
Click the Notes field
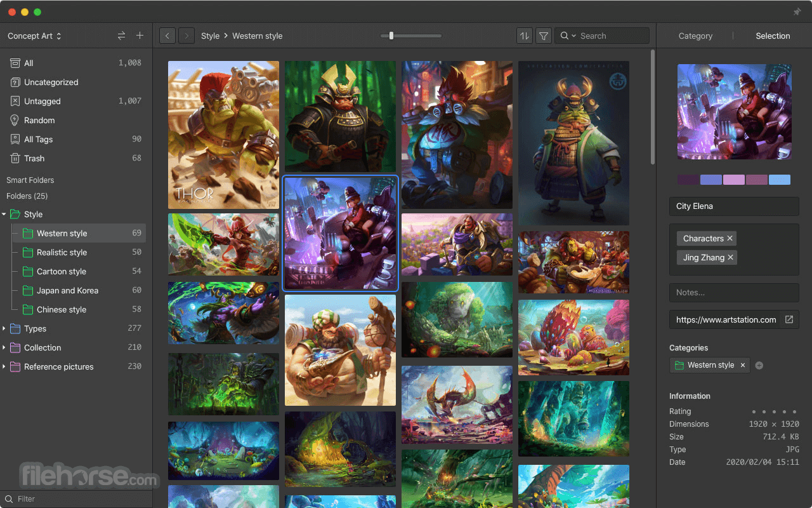pos(734,293)
